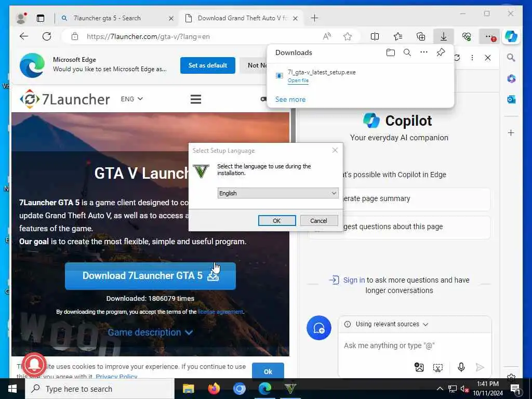The image size is (532, 399).
Task: Click the Sign in link in Copilot
Action: pos(354,280)
